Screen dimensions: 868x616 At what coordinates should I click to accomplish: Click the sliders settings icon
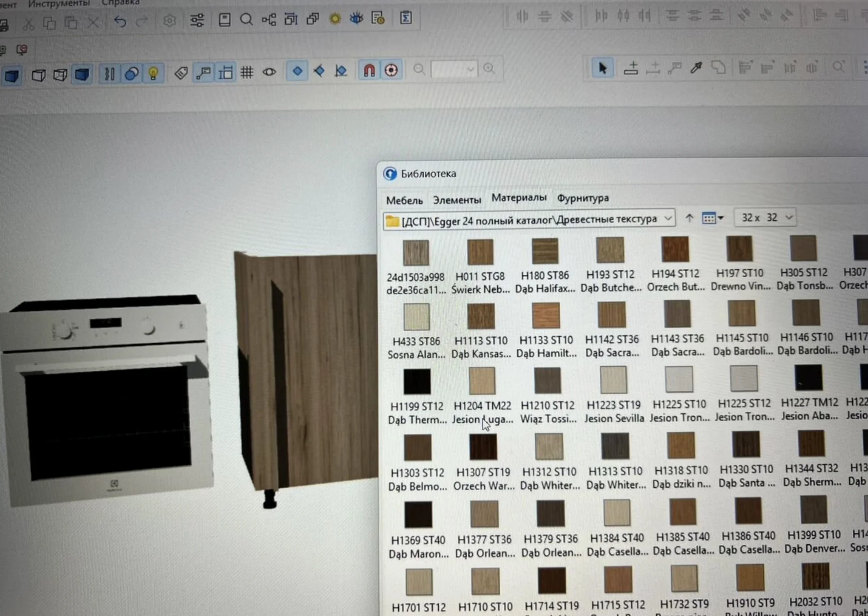197,20
